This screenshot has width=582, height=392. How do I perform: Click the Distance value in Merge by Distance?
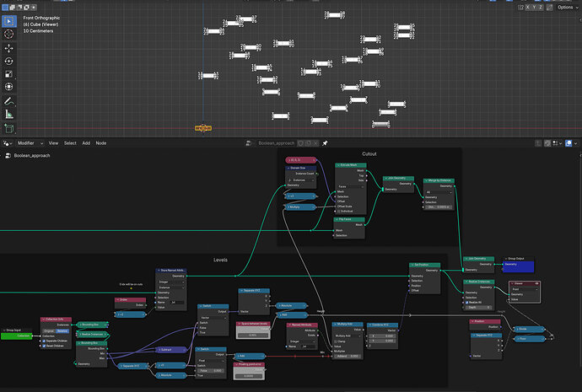coord(439,207)
